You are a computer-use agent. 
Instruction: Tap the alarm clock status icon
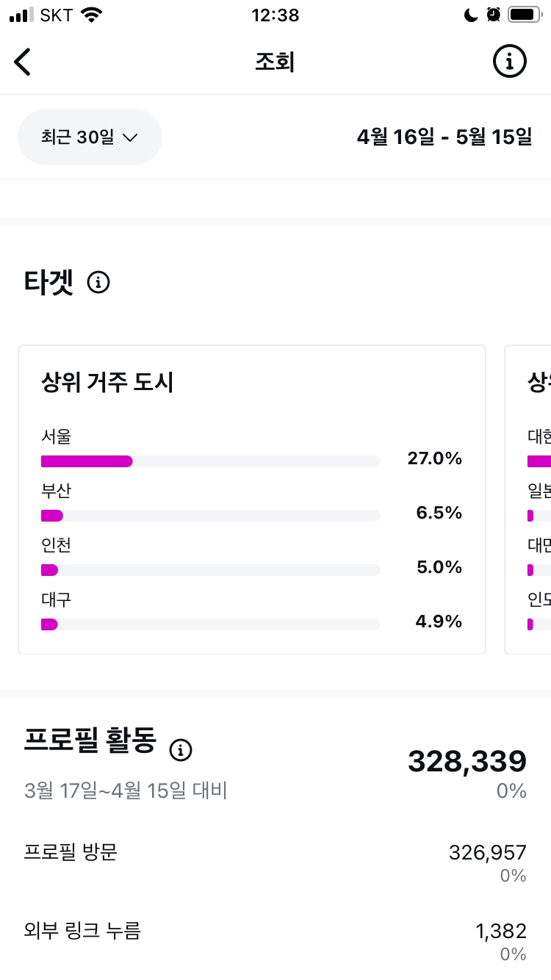tap(494, 15)
